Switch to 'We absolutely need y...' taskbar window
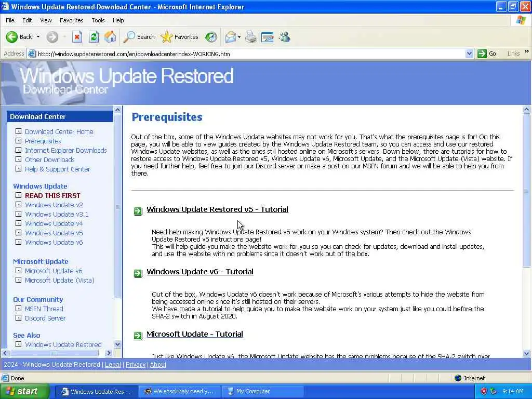 179,392
